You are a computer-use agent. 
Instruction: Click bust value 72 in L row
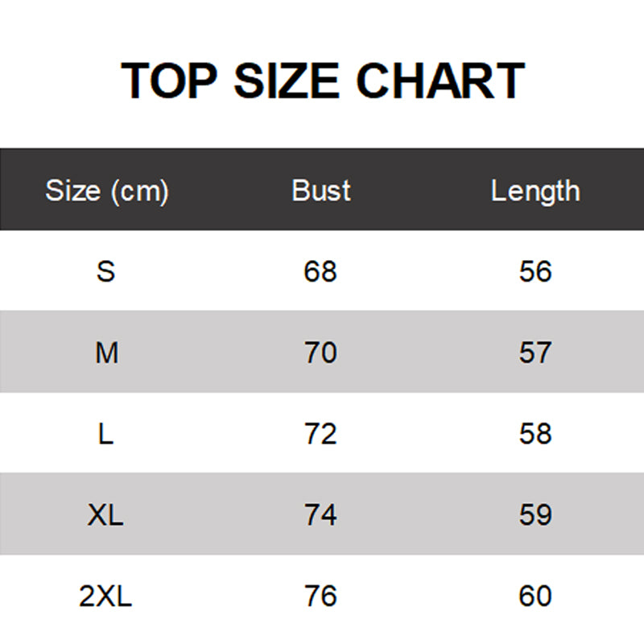[320, 434]
